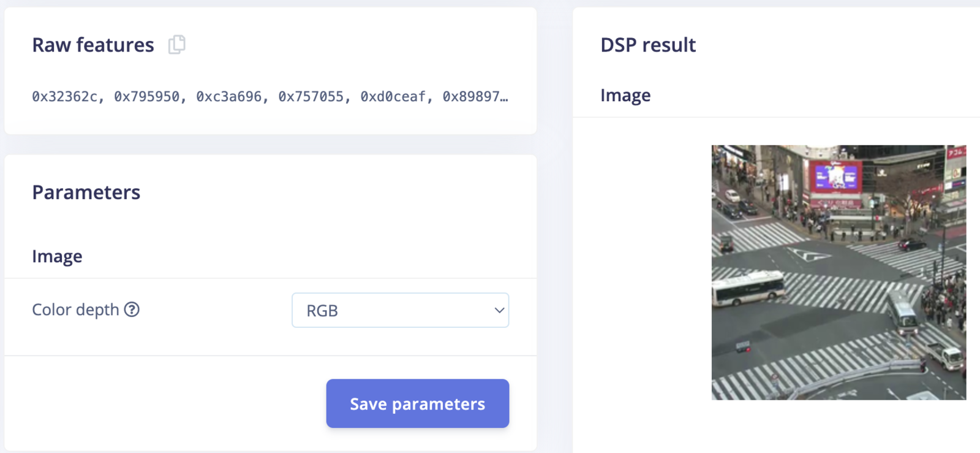The image size is (980, 453).
Task: Click the DSP result heading
Action: 648,45
